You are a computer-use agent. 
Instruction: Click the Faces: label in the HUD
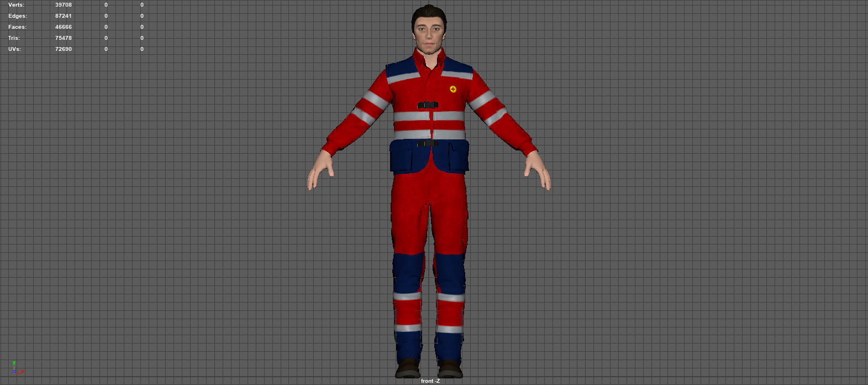point(17,27)
